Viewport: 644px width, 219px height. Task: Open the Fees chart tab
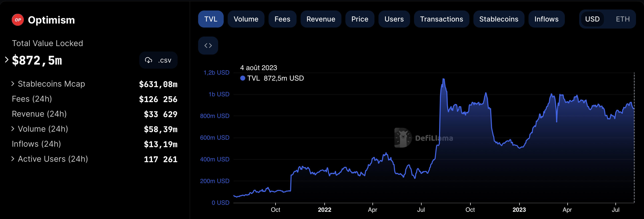tap(282, 19)
